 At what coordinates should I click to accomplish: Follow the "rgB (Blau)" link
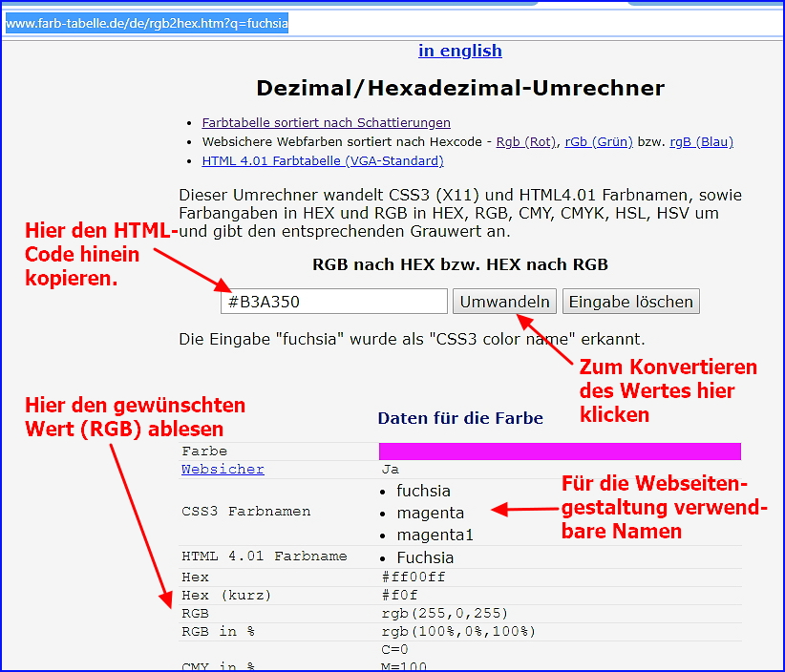point(701,142)
